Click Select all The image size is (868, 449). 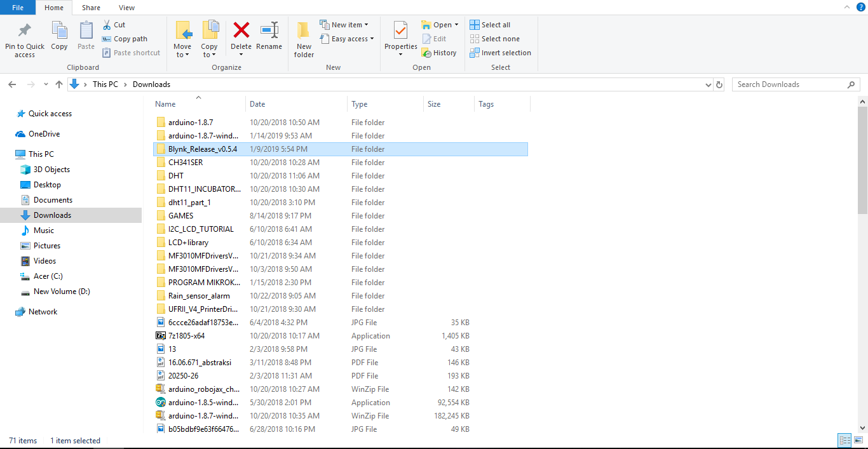point(490,25)
